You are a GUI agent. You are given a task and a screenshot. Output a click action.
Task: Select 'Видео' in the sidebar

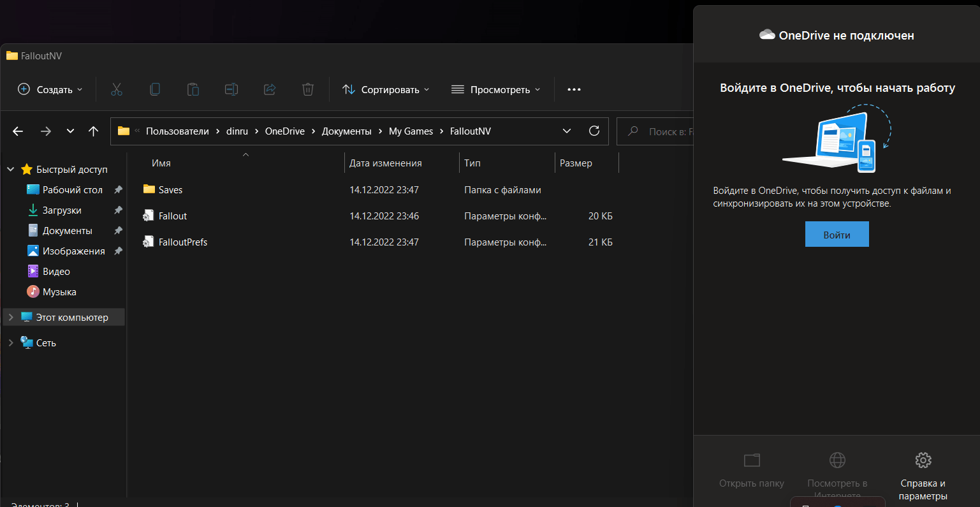pyautogui.click(x=56, y=272)
